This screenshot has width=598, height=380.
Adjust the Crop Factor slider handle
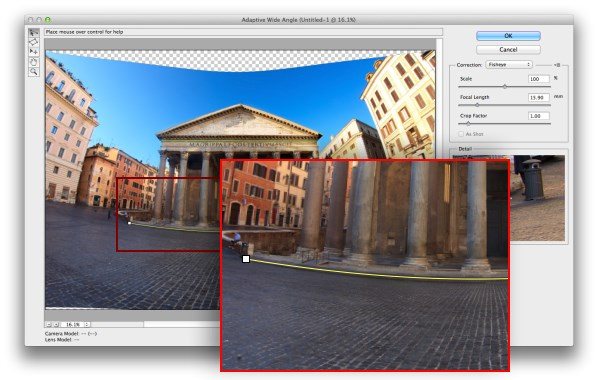(x=468, y=123)
